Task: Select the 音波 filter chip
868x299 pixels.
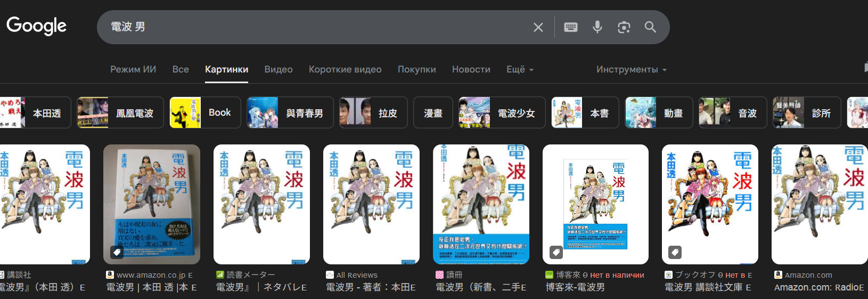Action: [x=733, y=112]
